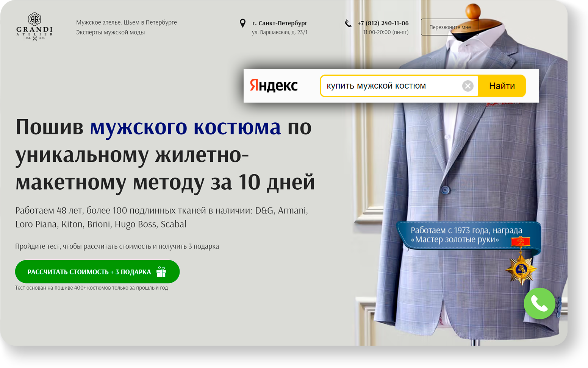Click the green floating call icon
The image size is (588, 368).
[539, 303]
